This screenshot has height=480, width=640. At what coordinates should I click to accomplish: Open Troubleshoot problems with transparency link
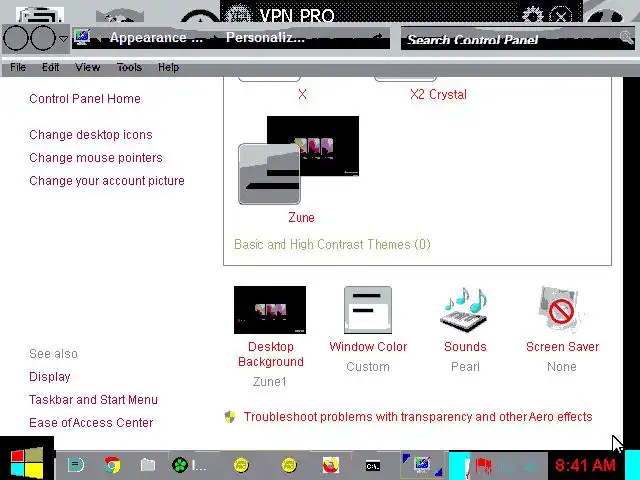418,417
